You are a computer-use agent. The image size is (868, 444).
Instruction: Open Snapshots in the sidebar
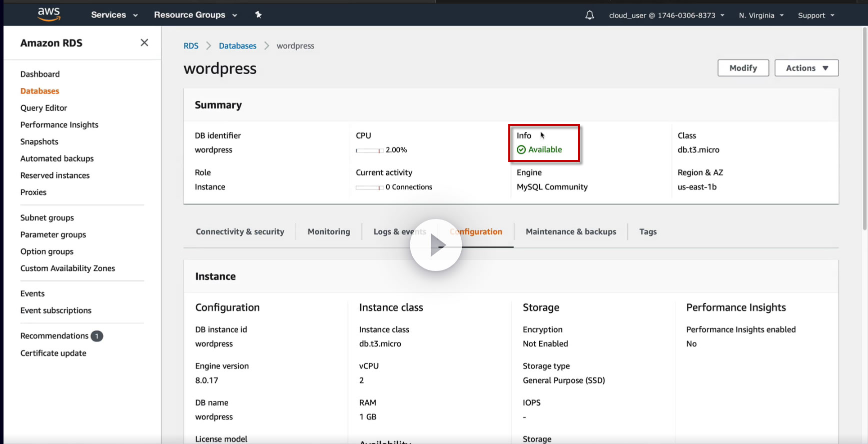click(x=40, y=141)
